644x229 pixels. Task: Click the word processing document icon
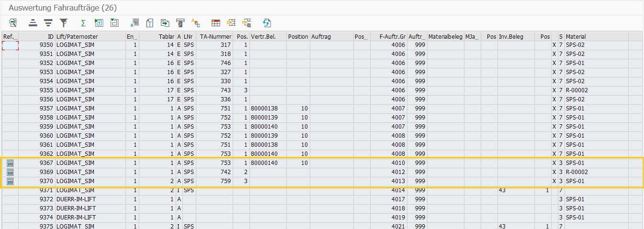click(149, 22)
